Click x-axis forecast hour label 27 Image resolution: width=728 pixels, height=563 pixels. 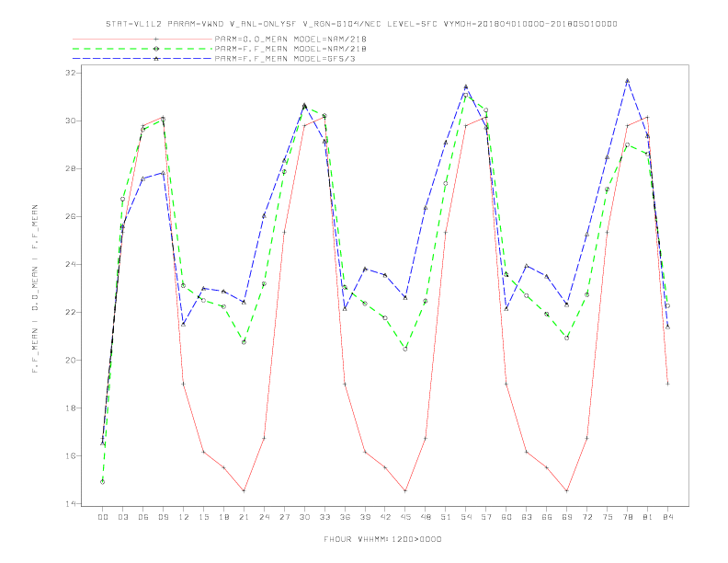tap(284, 517)
